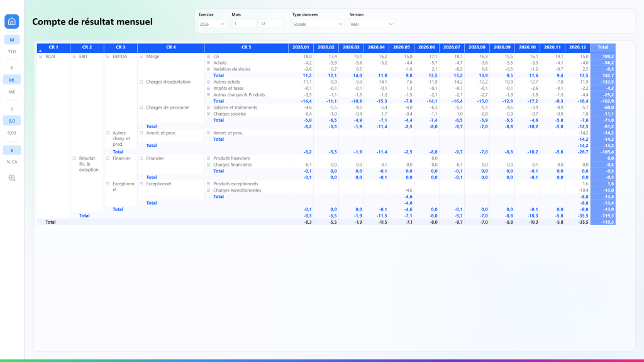Open the Type données Sociale dropdown
The image size is (644, 362).
(x=318, y=24)
